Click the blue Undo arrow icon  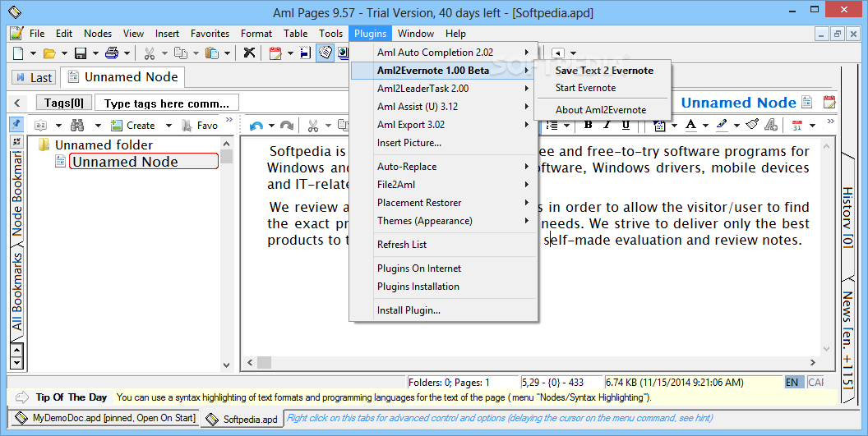click(256, 126)
